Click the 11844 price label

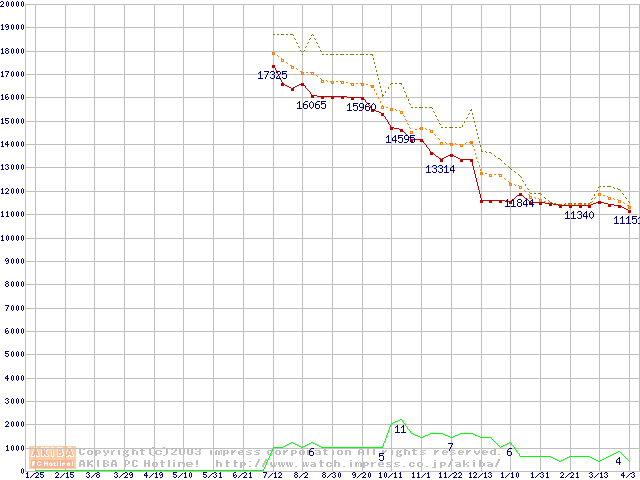519,203
